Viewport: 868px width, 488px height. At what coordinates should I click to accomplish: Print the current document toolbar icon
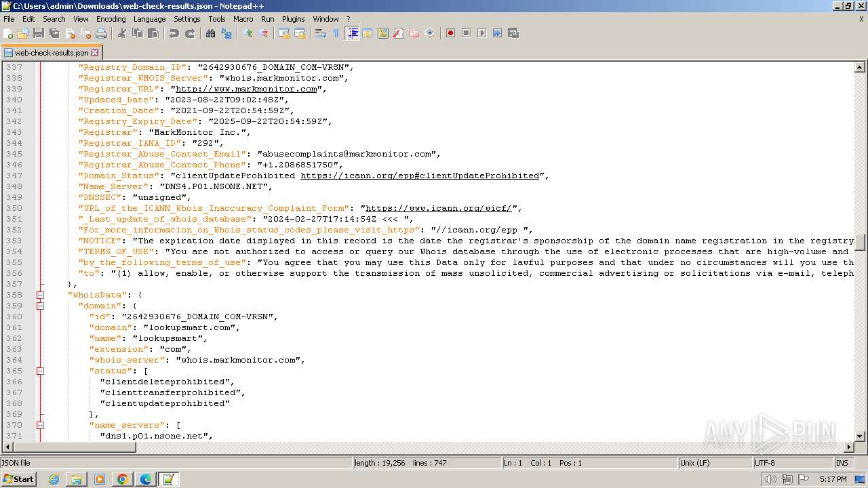pyautogui.click(x=101, y=33)
